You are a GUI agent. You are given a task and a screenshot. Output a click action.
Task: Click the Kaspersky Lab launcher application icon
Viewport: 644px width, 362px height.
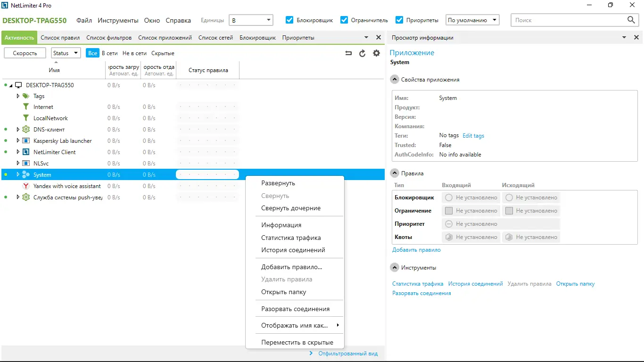point(26,140)
